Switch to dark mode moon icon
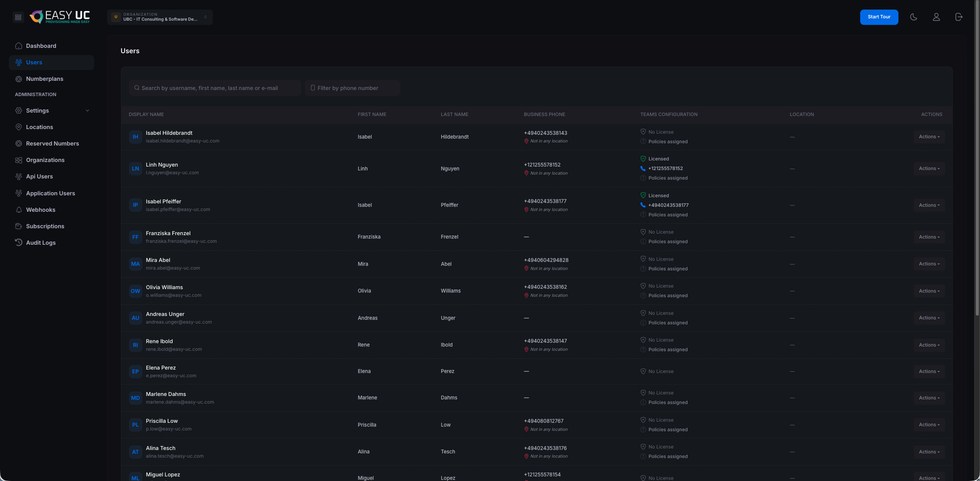 tap(913, 17)
